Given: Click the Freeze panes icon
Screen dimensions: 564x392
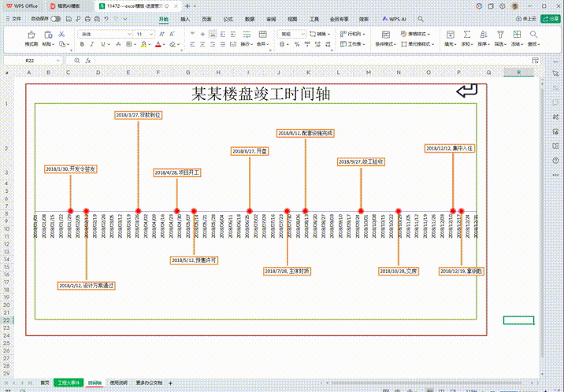Looking at the screenshot, I should click(x=517, y=35).
